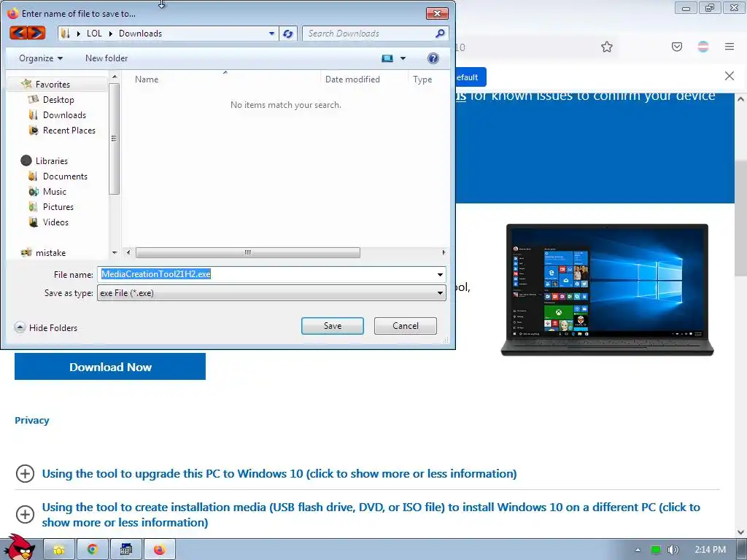The height and width of the screenshot is (560, 747).
Task: Open the Organize menu
Action: [x=41, y=58]
